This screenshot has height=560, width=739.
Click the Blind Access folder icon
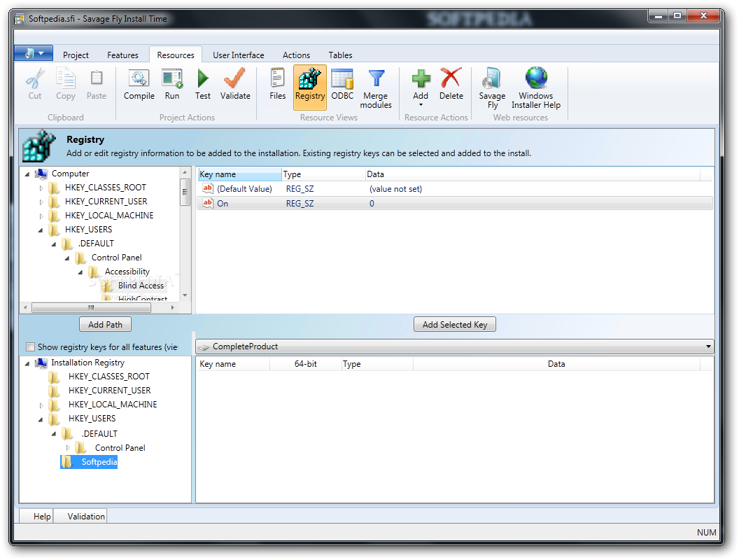(x=106, y=286)
